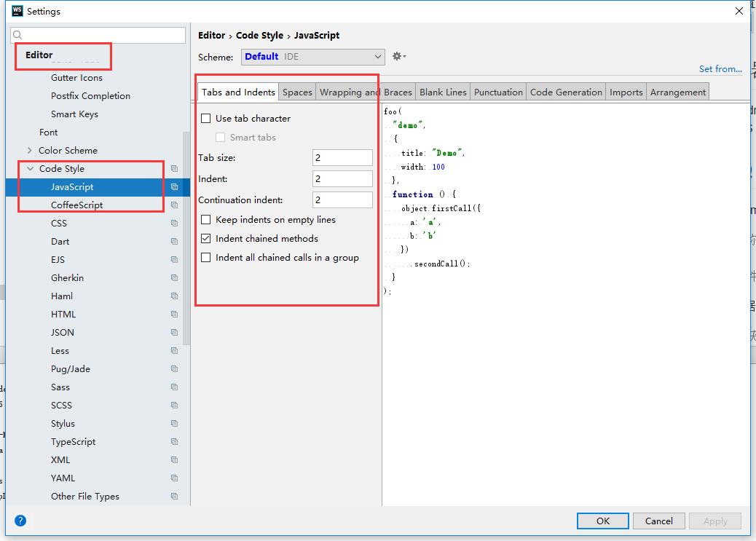Screen dimensions: 756x541
Task: Click the scheme copy icon next to TypeScript
Action: click(x=175, y=442)
